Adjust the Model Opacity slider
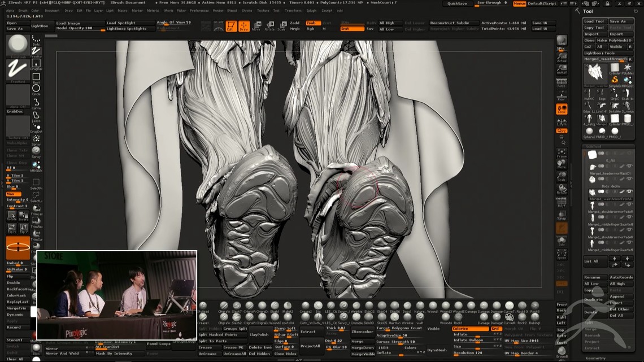This screenshot has width=644, height=362. pyautogui.click(x=80, y=28)
